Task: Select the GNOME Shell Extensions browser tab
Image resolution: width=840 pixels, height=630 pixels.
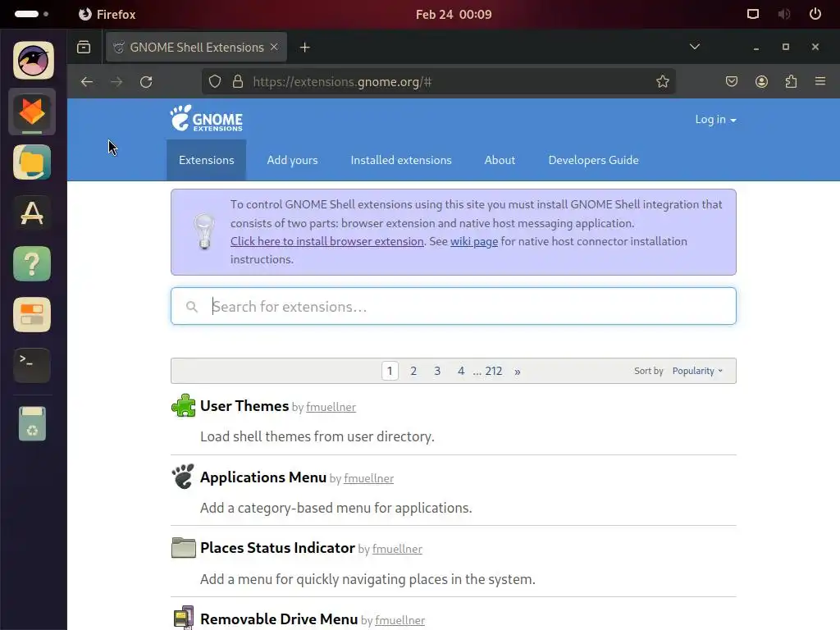Action: [x=196, y=47]
